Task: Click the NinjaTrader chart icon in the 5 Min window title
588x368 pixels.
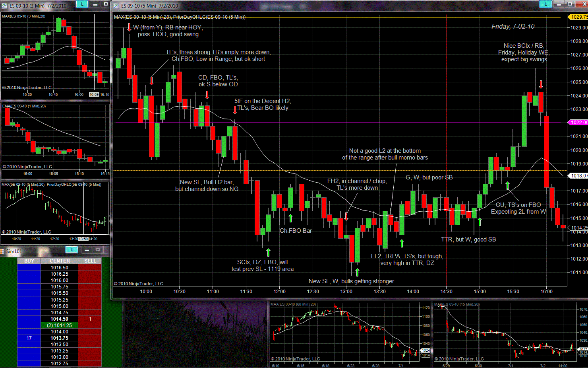Action: (x=116, y=6)
